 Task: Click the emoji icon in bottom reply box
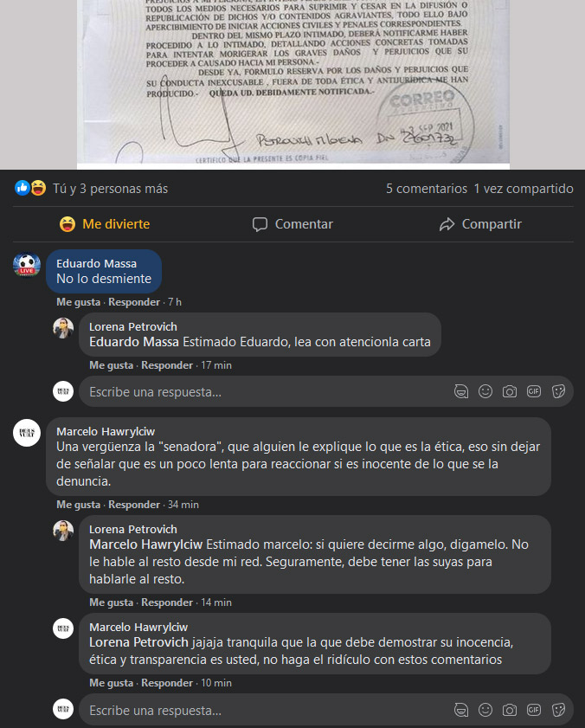click(x=485, y=710)
